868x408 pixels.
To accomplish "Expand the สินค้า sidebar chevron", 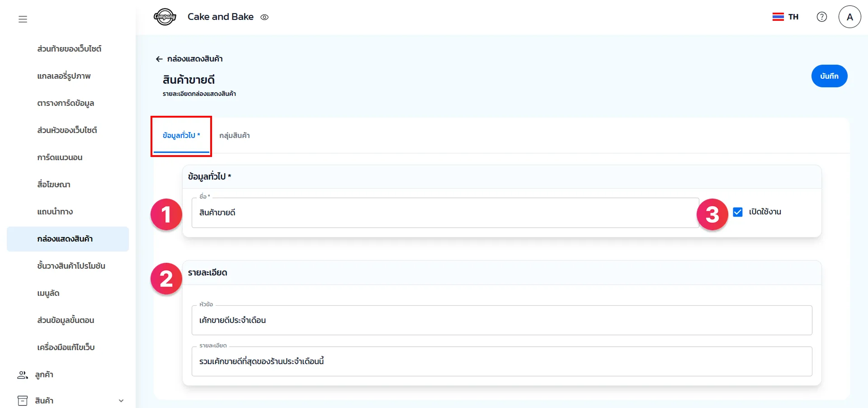I will tap(121, 400).
